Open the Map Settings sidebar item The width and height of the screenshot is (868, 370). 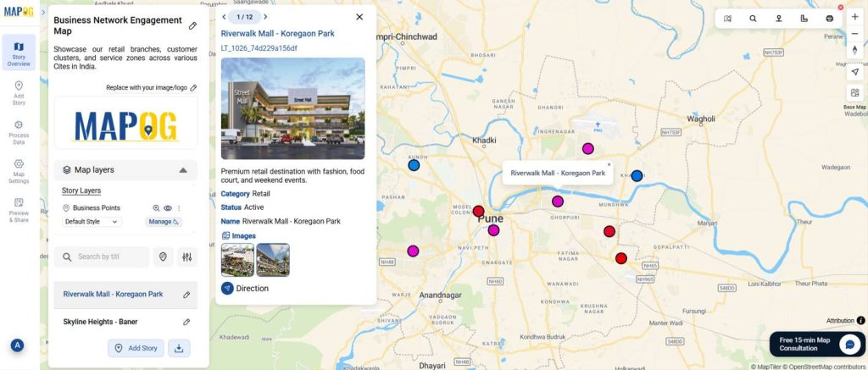point(19,171)
